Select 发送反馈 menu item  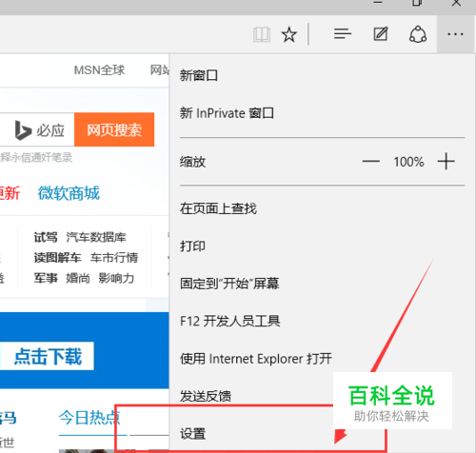(206, 396)
